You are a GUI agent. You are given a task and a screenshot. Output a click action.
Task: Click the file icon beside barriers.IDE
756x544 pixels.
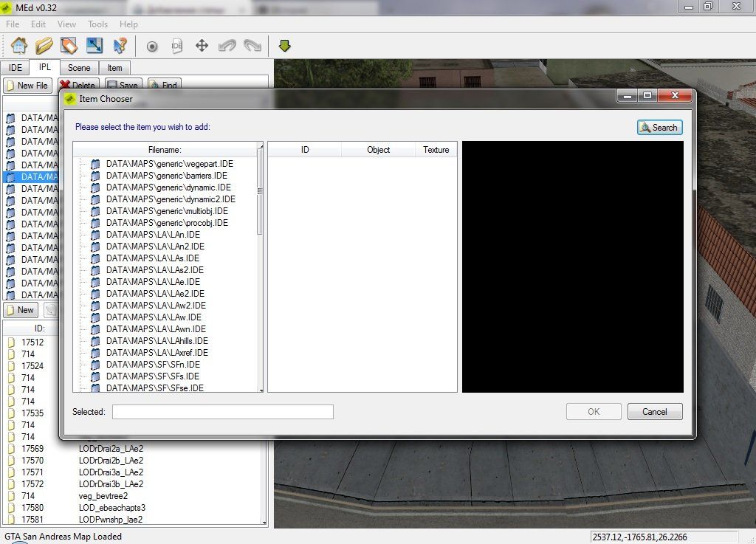(95, 176)
